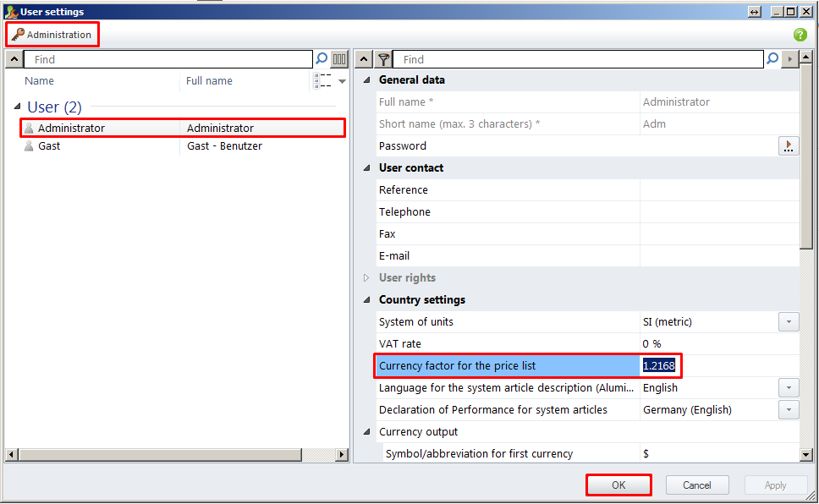Click the filter funnel icon in properties panel

384,59
